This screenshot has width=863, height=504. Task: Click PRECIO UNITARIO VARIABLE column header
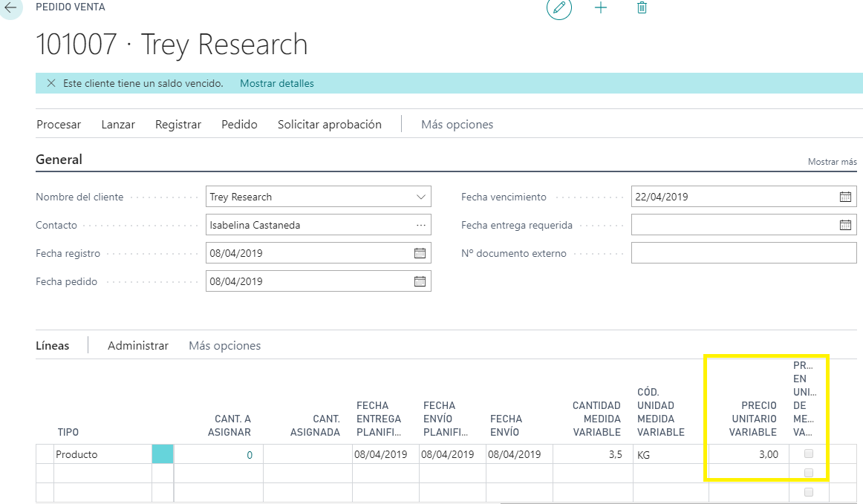[753, 419]
